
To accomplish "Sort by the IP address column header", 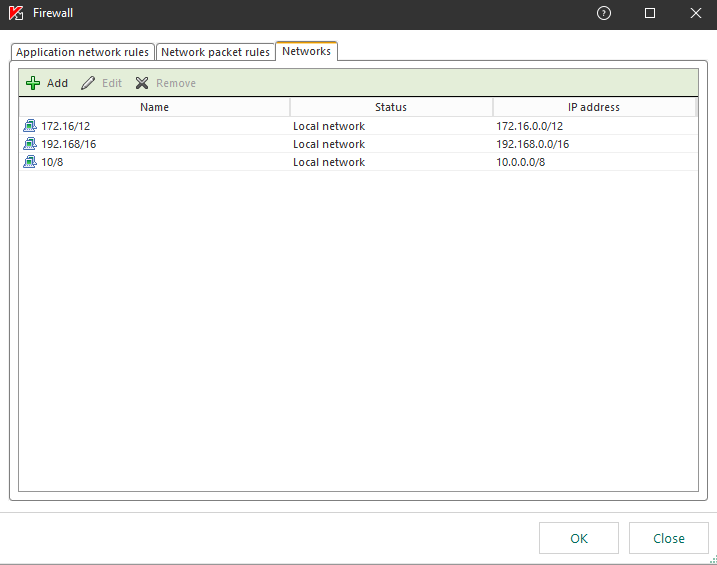I will tap(594, 107).
